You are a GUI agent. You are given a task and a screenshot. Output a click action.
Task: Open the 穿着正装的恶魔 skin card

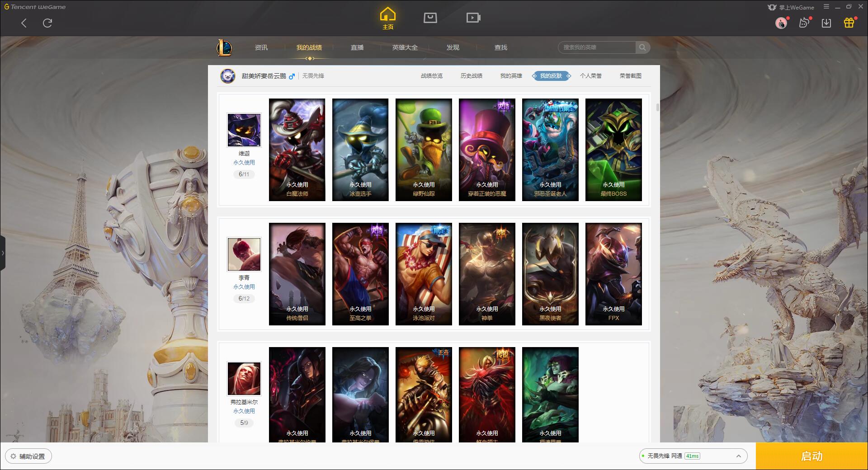coord(487,150)
